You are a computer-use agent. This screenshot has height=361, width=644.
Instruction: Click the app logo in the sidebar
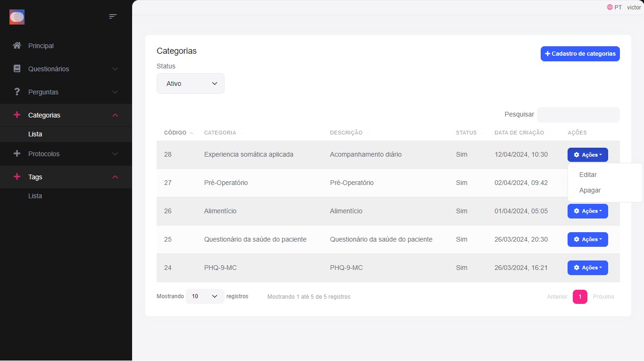(x=17, y=17)
